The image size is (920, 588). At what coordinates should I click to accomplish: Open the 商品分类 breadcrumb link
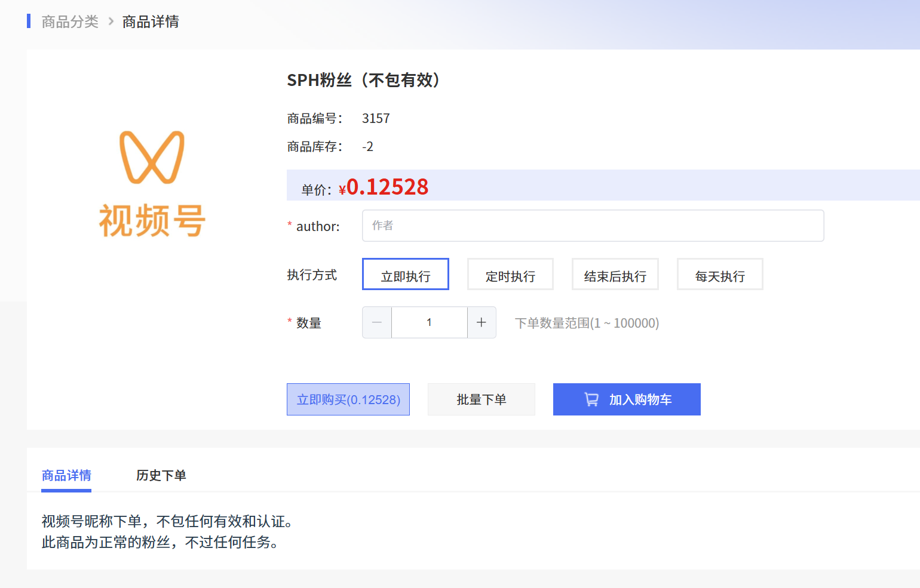(x=70, y=22)
